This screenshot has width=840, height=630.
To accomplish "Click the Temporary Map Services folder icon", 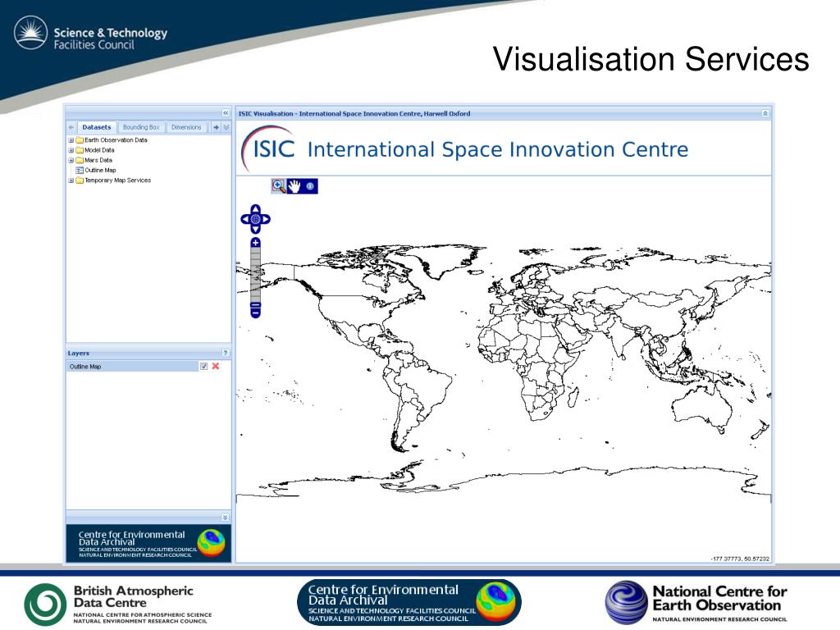I will [x=80, y=180].
